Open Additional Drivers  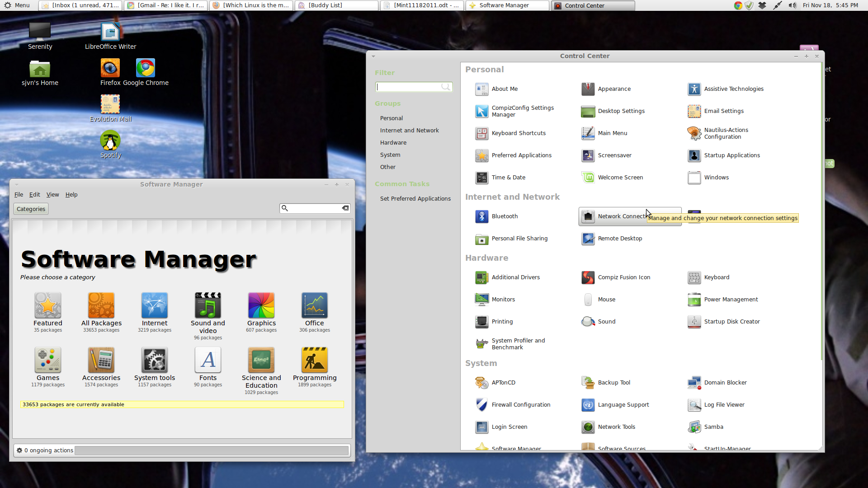tap(507, 277)
